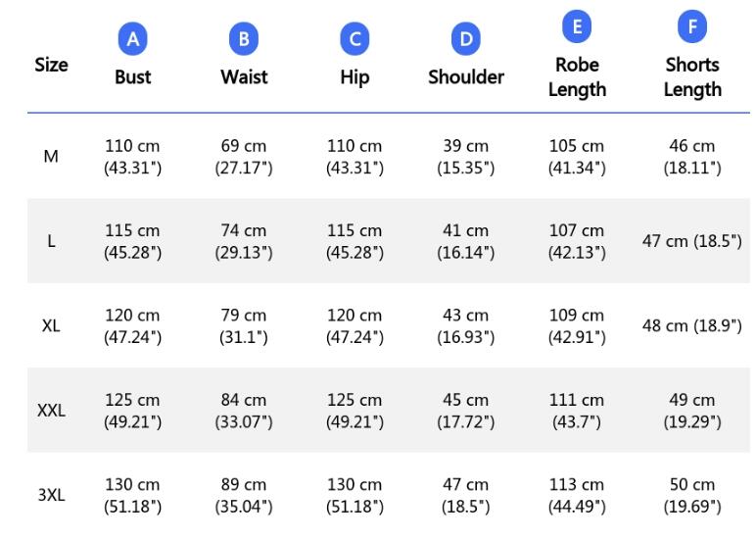Click the blue circle C icon above Hip
This screenshot has height=540, width=756.
tap(354, 39)
